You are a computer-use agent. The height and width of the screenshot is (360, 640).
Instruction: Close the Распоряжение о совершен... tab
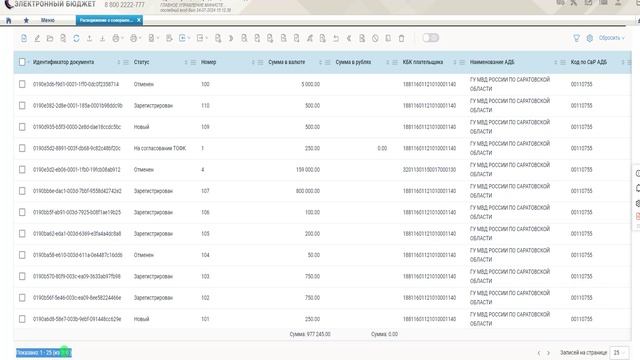(x=139, y=20)
